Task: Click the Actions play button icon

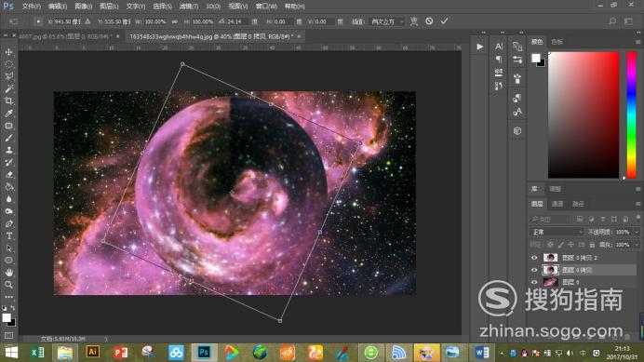Action: 479,47
